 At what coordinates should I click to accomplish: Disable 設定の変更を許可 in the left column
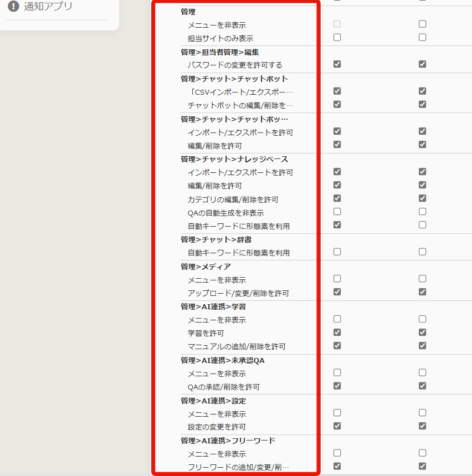[x=337, y=426]
